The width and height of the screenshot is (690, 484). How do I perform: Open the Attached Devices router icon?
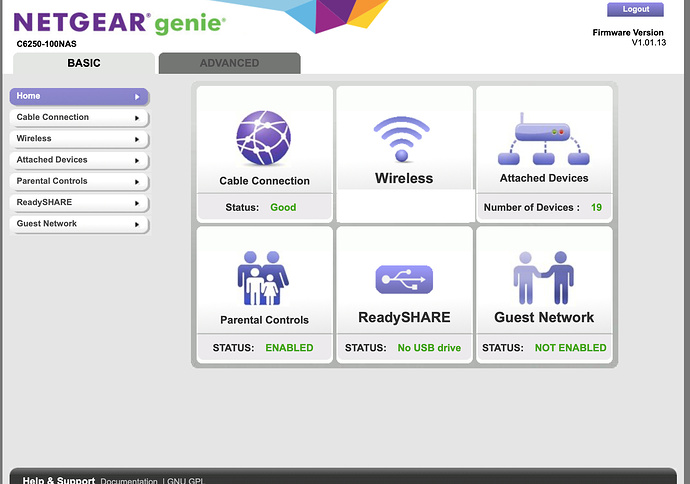543,139
